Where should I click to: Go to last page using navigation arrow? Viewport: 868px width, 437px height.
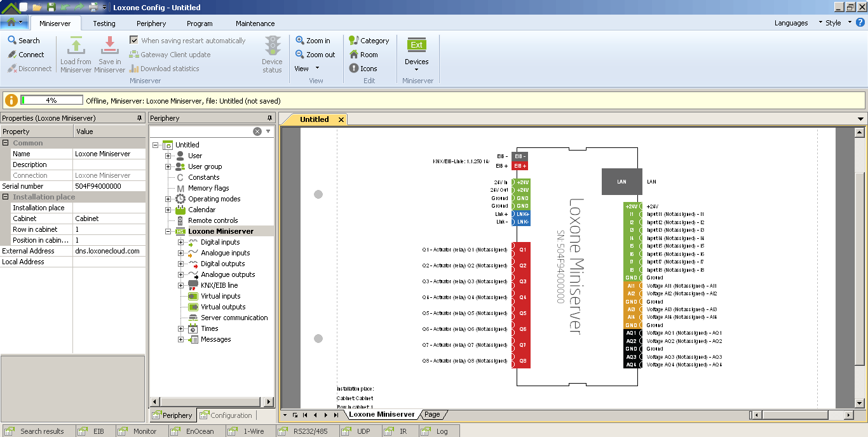tap(336, 415)
